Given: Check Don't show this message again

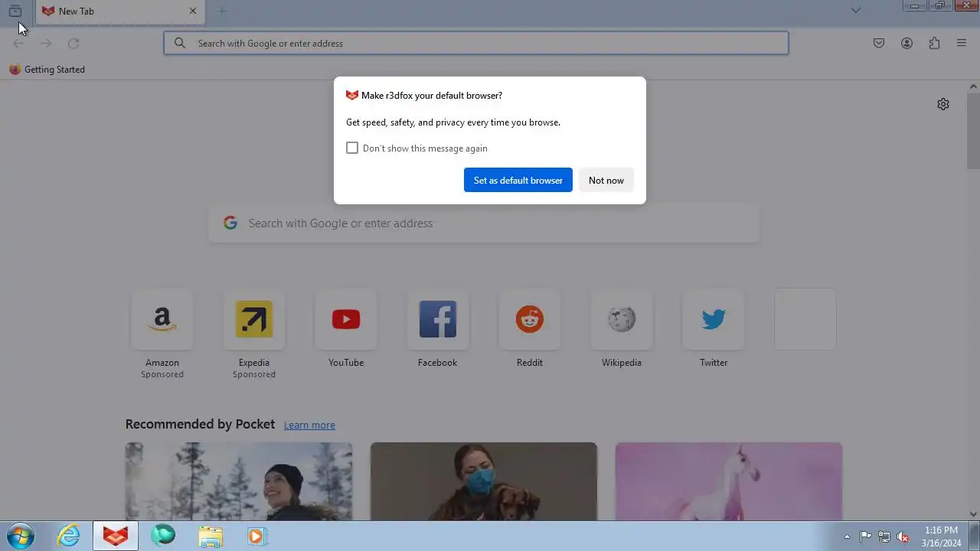Looking at the screenshot, I should (x=352, y=148).
